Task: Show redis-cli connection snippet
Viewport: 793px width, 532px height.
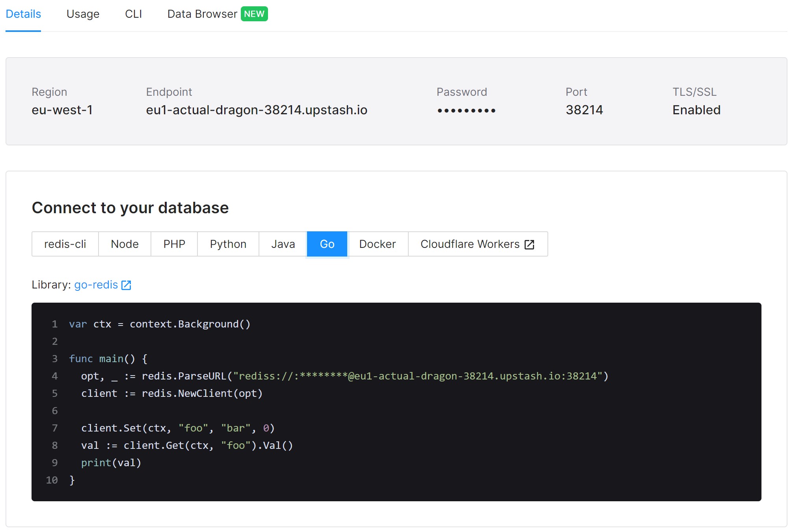Action: pos(65,244)
